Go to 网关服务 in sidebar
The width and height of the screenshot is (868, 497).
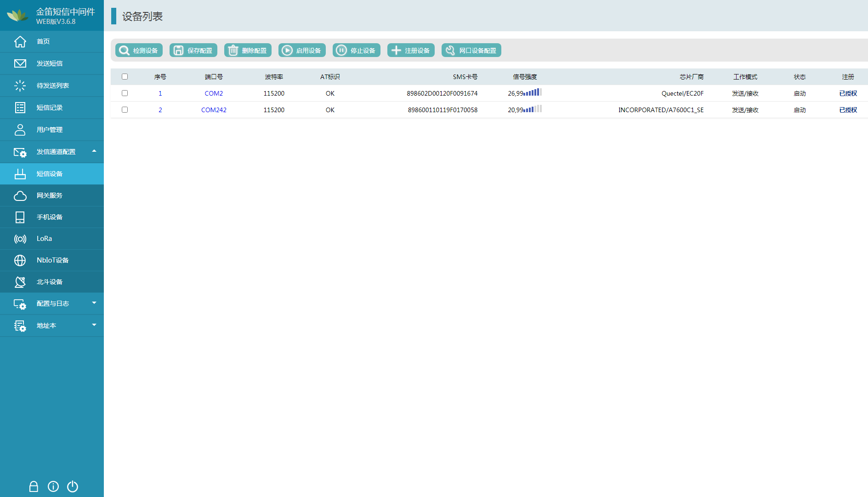pos(50,195)
